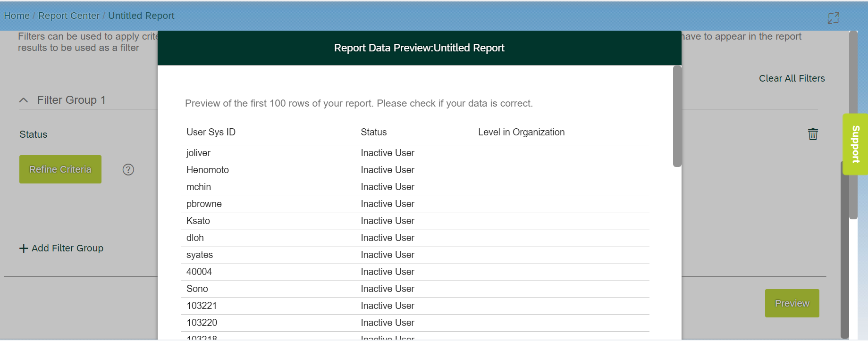Click Add Filter Group text
Screen dimensions: 868x341
coord(67,248)
